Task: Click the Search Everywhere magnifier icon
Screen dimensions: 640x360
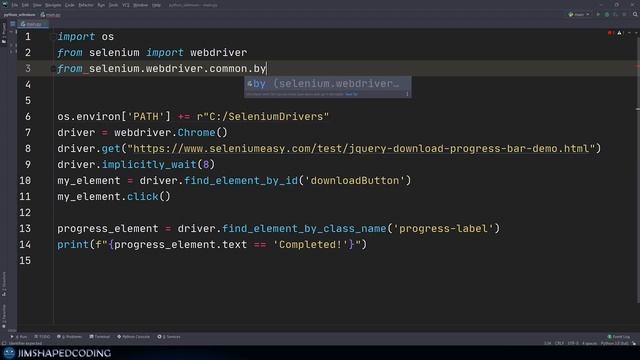Action: click(x=635, y=15)
